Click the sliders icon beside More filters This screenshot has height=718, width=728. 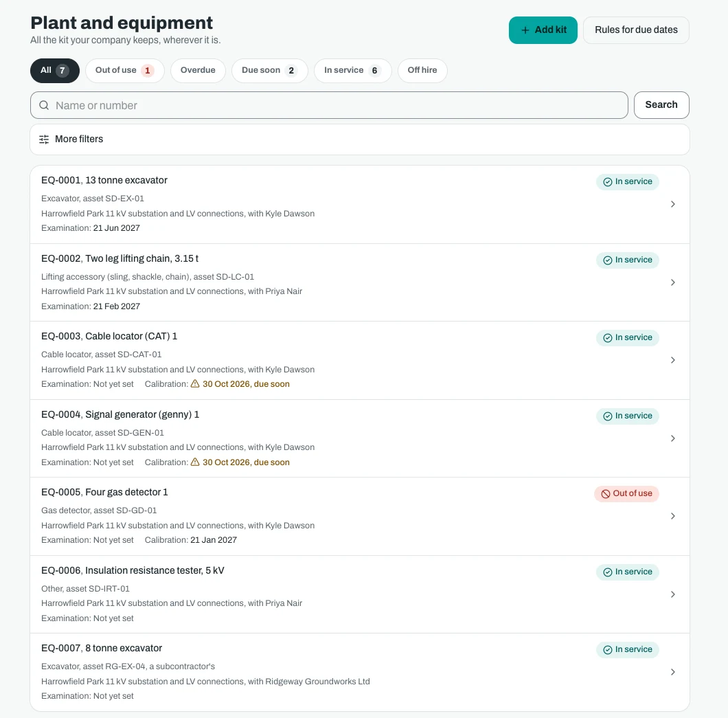44,139
